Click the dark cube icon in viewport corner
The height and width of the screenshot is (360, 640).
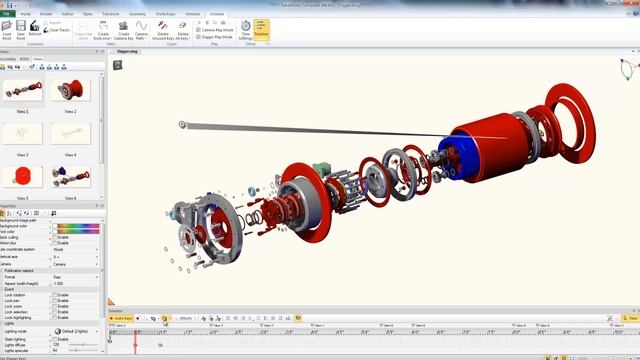point(118,65)
